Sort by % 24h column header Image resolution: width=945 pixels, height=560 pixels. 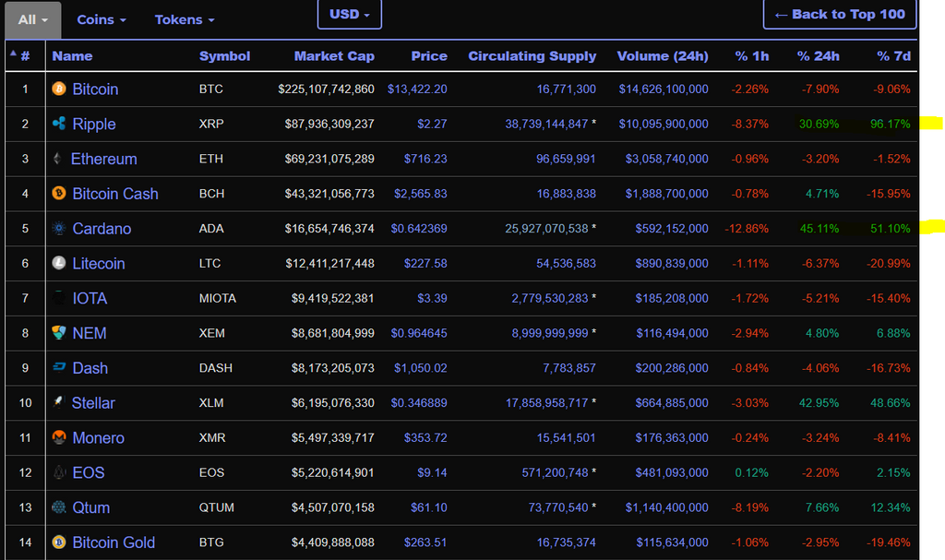818,56
